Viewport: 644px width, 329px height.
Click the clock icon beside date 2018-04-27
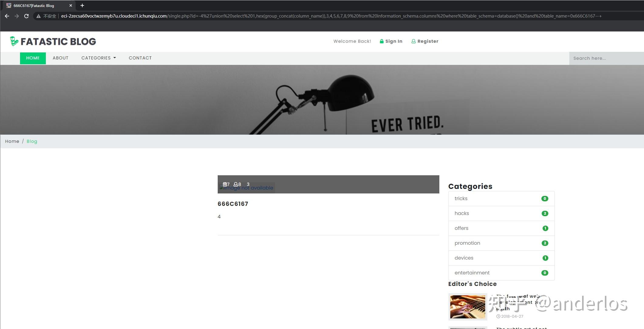[498, 316]
